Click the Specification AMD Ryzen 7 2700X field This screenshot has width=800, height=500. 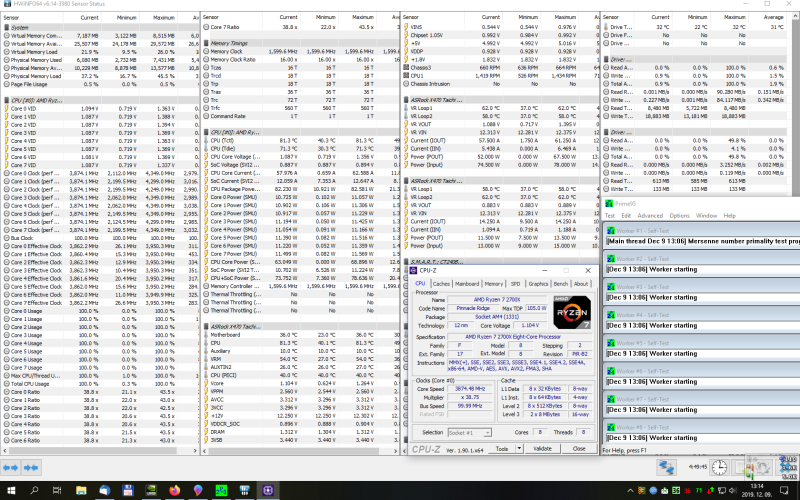pos(519,337)
